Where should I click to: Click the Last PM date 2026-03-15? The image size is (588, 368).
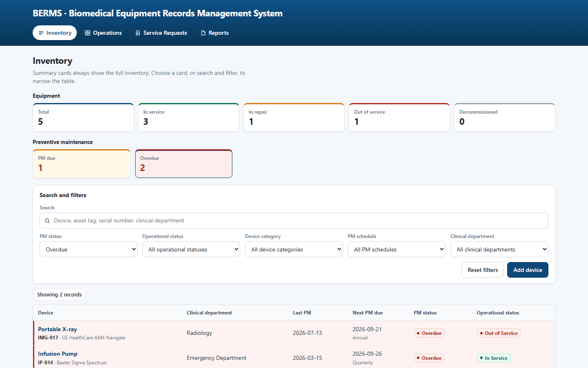point(307,358)
